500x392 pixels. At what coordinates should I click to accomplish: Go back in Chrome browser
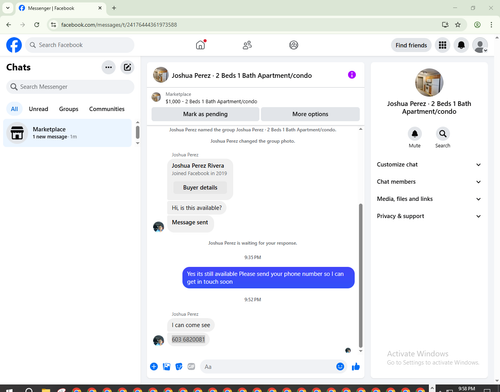click(9, 25)
